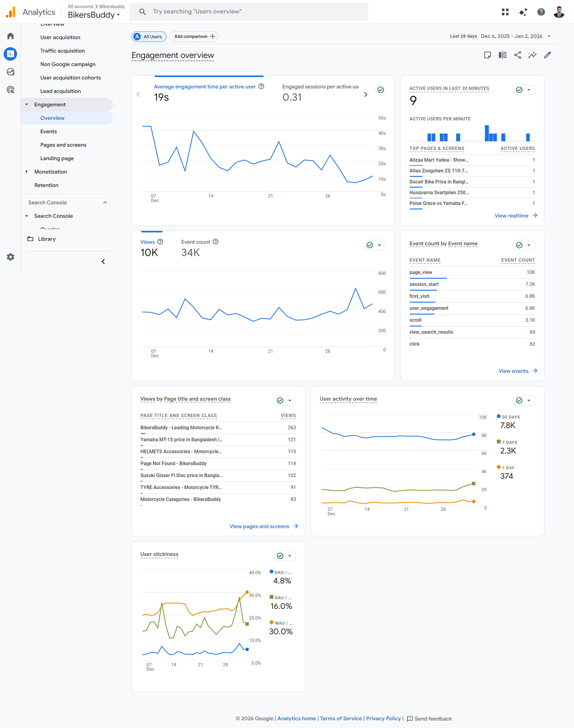Open the Insights sparkline icon
This screenshot has width=574, height=728.
point(532,55)
